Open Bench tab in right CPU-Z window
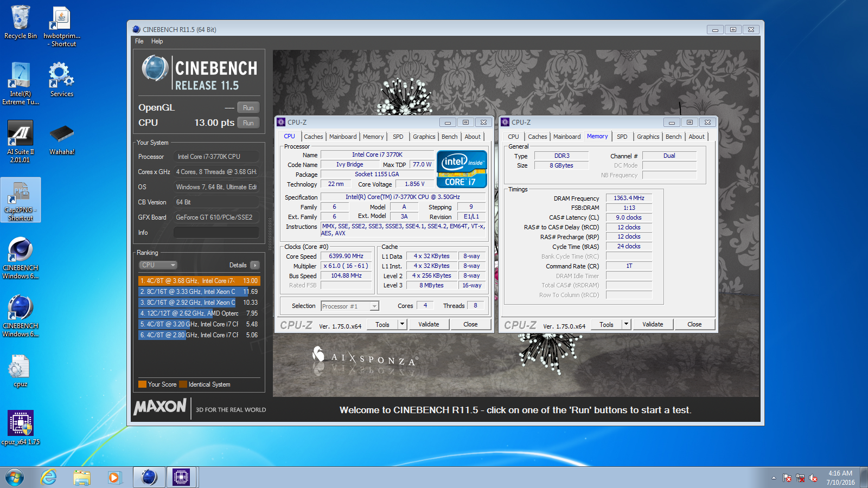This screenshot has width=868, height=488. tap(673, 137)
